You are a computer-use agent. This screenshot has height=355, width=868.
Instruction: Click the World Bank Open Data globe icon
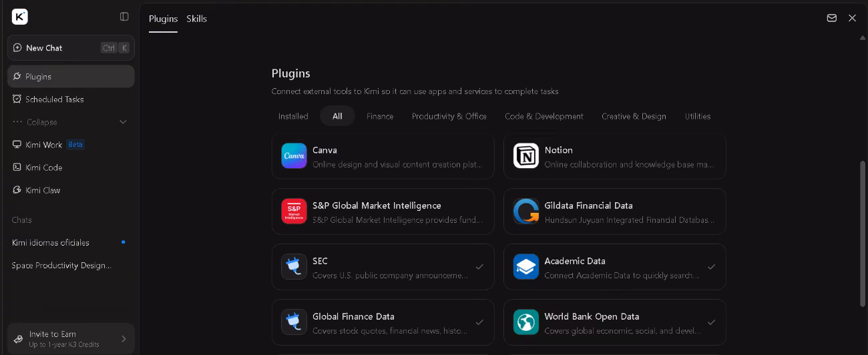coord(526,322)
